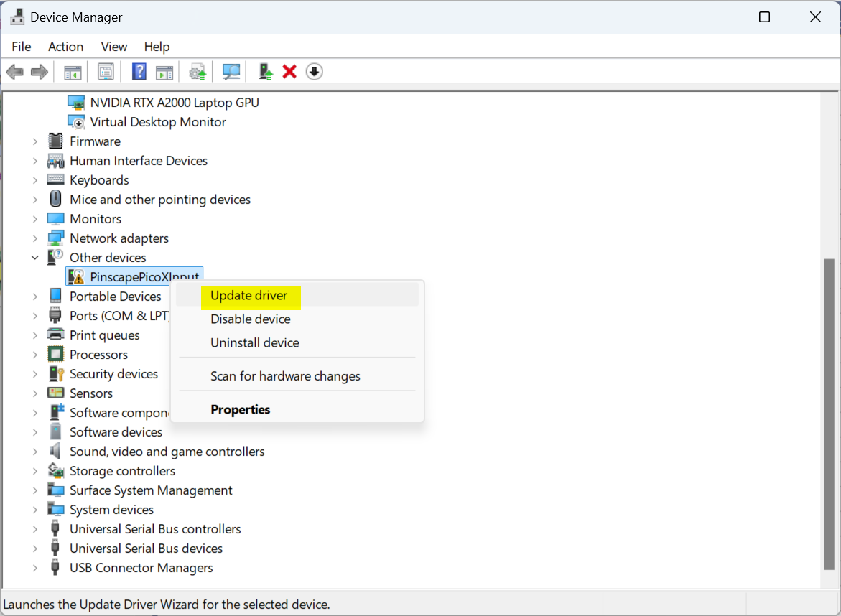Viewport: 841px width, 616px height.
Task: Click the Disable device down-arrow icon
Action: 315,71
